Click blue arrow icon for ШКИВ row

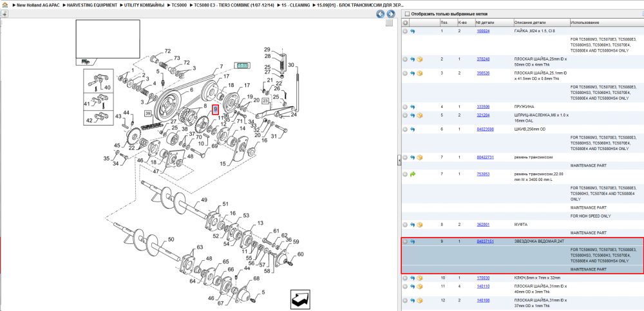tap(412, 129)
